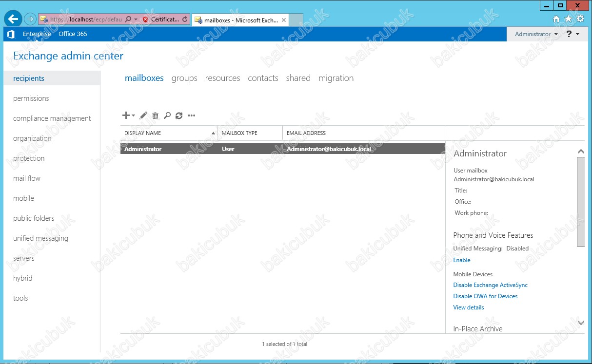592x364 pixels.
Task: Switch to the shared tab
Action: (x=298, y=78)
